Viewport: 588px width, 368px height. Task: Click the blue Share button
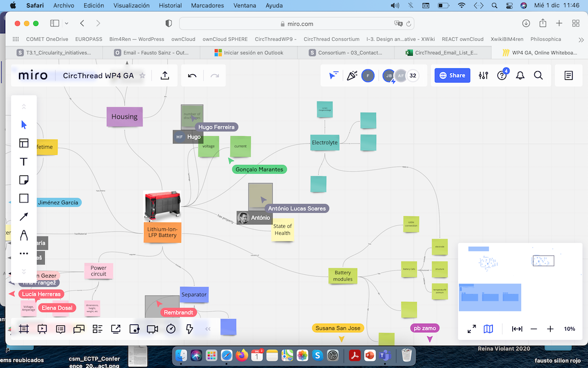coord(452,75)
